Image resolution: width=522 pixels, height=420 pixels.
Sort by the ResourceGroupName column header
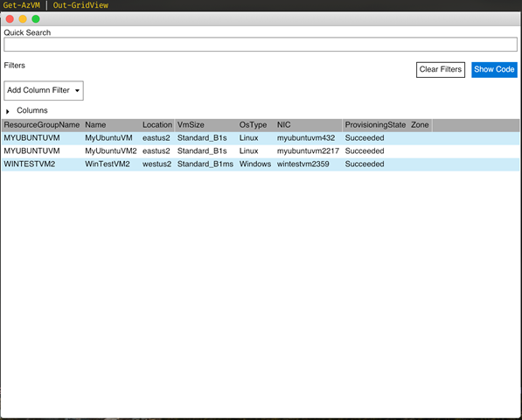point(42,125)
